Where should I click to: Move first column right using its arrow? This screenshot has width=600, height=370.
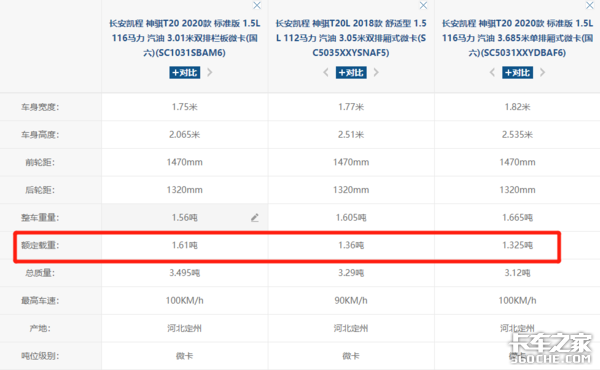[209, 72]
